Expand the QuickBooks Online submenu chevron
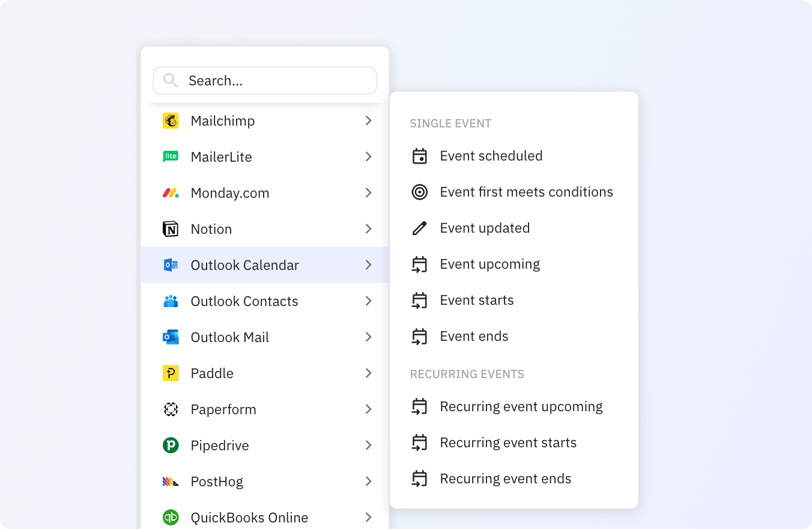The image size is (812, 529). point(369,518)
